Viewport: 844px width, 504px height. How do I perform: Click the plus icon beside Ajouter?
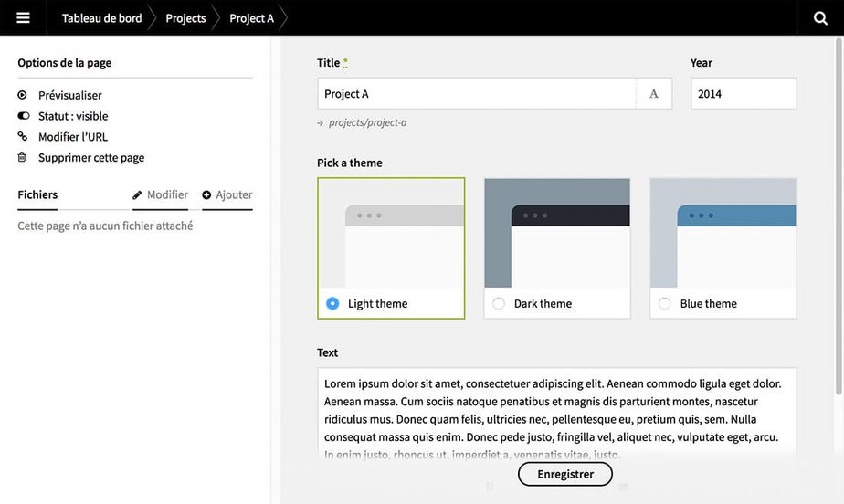tap(206, 195)
